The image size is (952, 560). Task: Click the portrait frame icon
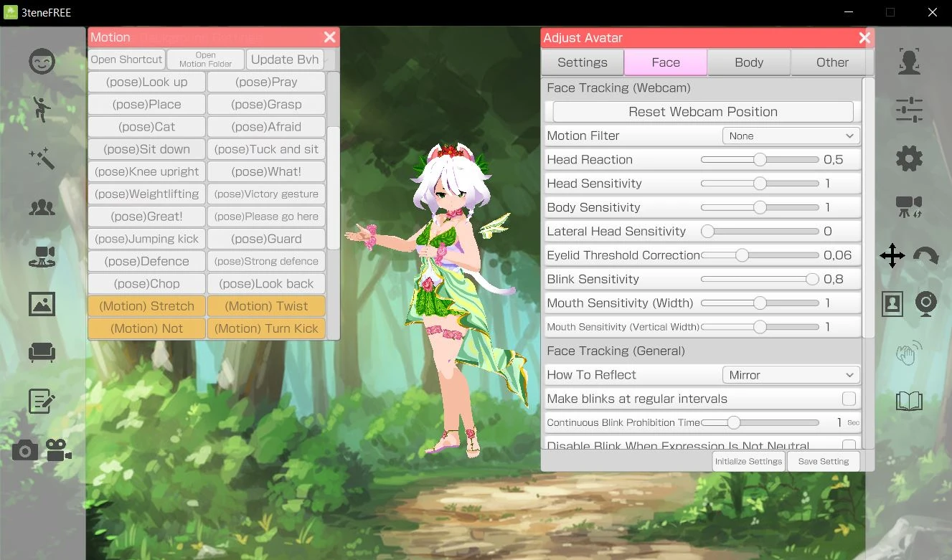[x=892, y=304]
